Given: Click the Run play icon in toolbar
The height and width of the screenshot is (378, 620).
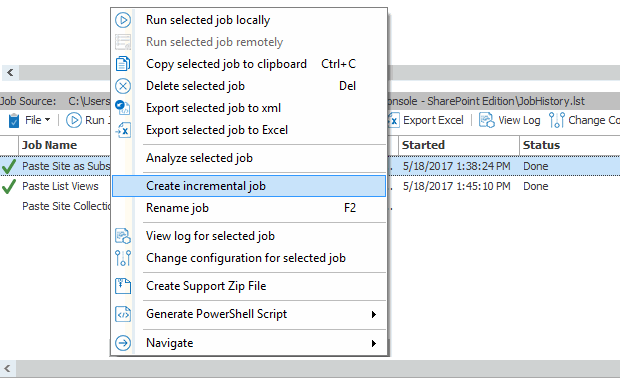Looking at the screenshot, I should tap(74, 120).
